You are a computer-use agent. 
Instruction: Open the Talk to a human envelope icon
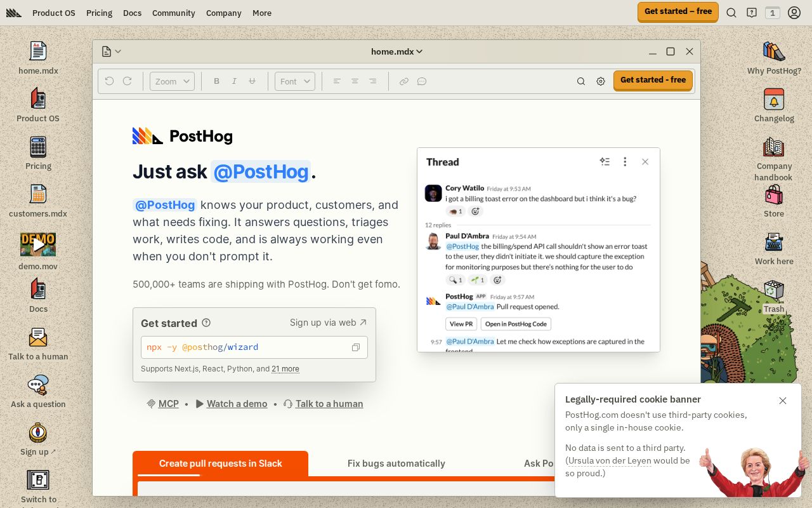(x=38, y=344)
